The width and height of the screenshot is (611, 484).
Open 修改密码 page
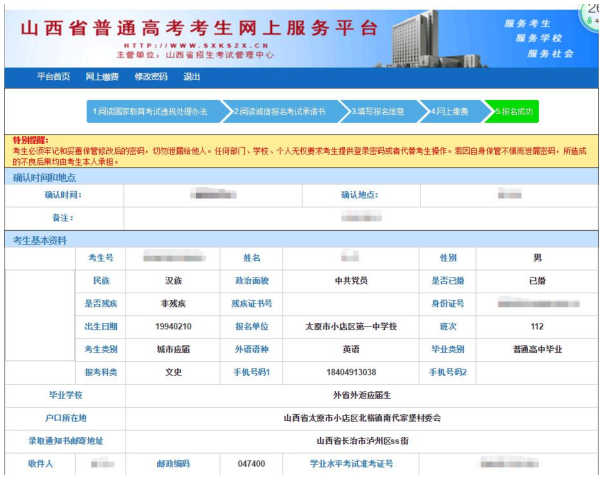(x=150, y=77)
